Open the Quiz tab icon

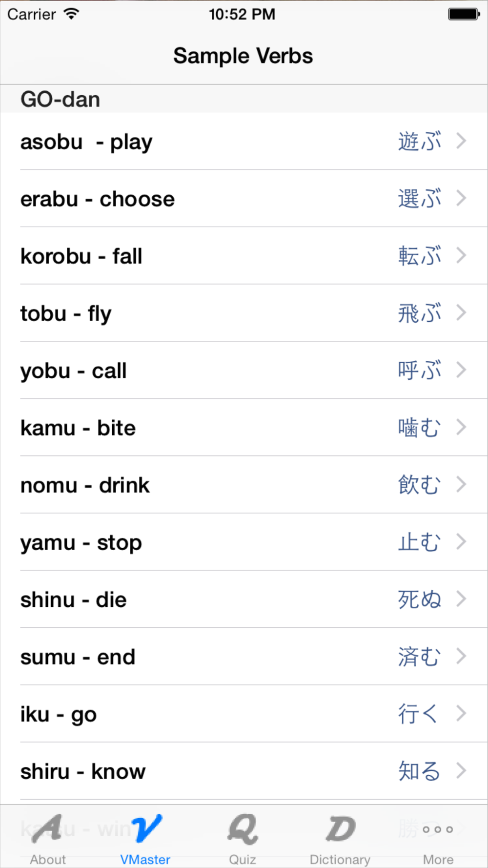tap(243, 829)
